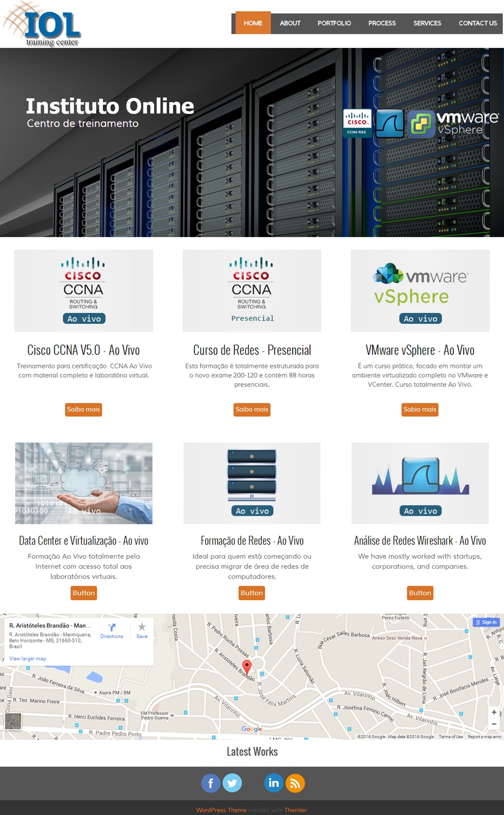
Task: Click the Cisco CCNA R&S badge in banner
Action: coord(357,123)
